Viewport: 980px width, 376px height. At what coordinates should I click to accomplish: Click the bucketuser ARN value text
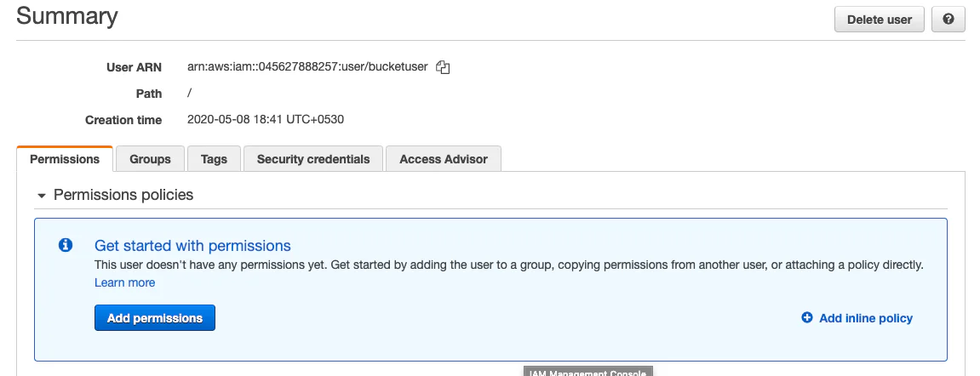[x=307, y=67]
